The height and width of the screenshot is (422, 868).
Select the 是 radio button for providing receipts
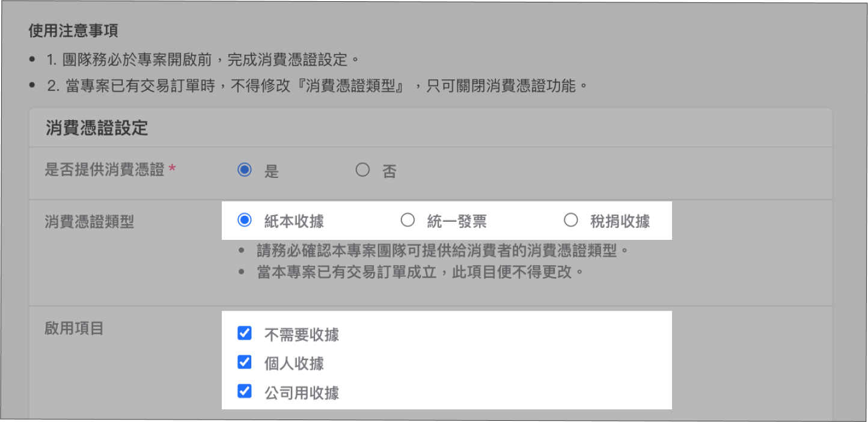[244, 170]
